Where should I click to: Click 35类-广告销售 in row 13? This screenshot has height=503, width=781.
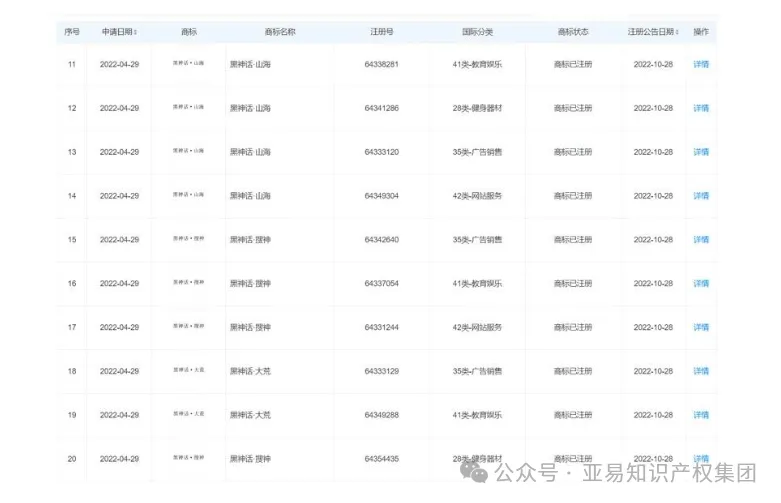477,152
